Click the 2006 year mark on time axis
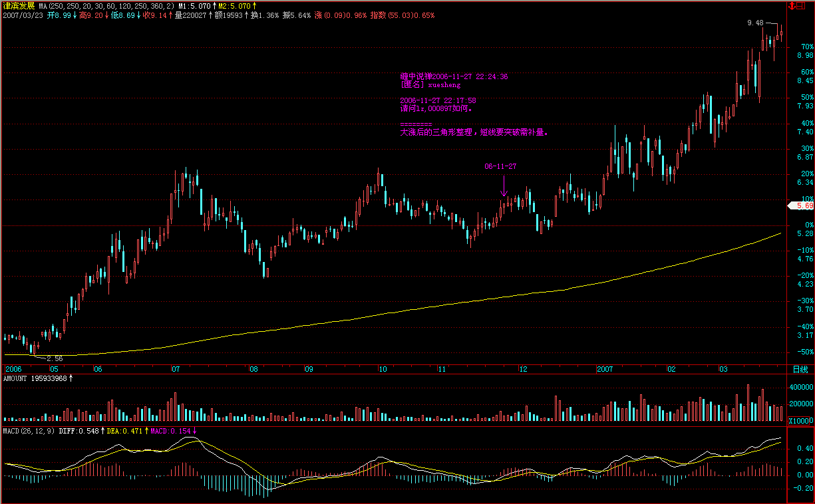Viewport: 815px width, 504px height. pyautogui.click(x=13, y=368)
